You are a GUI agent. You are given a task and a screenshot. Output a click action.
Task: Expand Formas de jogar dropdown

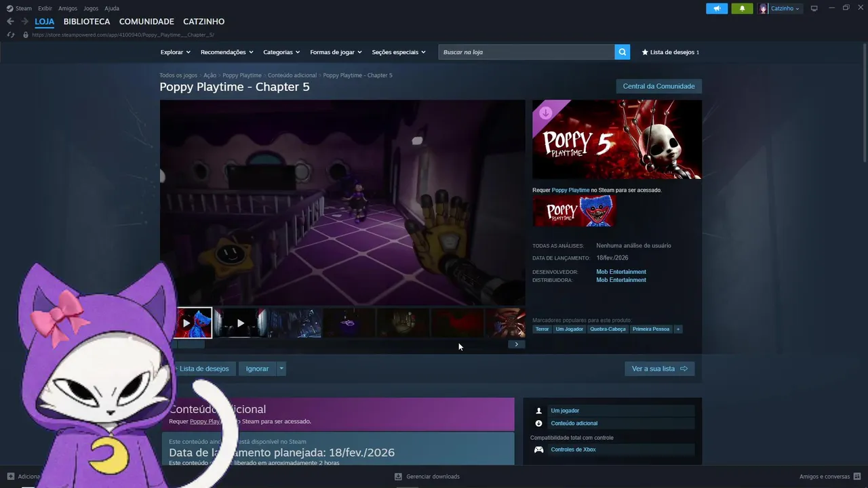[336, 52]
